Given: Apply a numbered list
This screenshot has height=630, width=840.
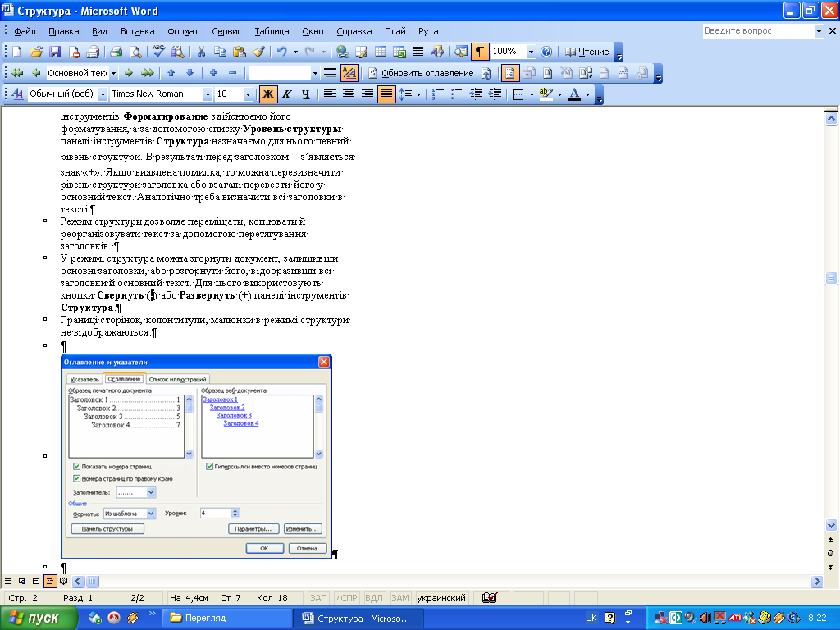Looking at the screenshot, I should [438, 94].
